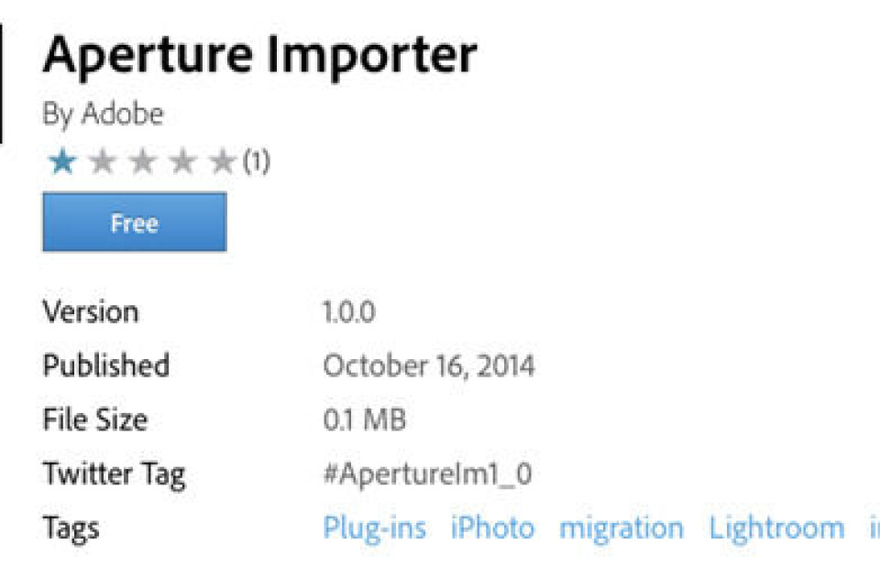880x588 pixels.
Task: Click the version number 1.0.0
Action: 348,311
